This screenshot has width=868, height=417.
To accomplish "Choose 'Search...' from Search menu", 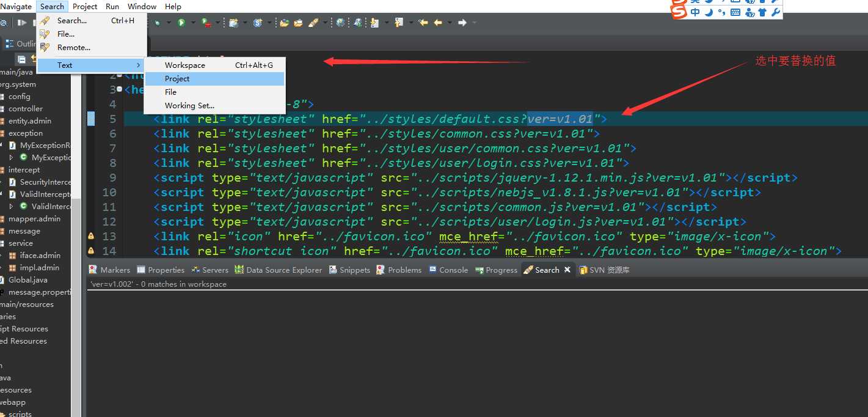I will [92, 20].
